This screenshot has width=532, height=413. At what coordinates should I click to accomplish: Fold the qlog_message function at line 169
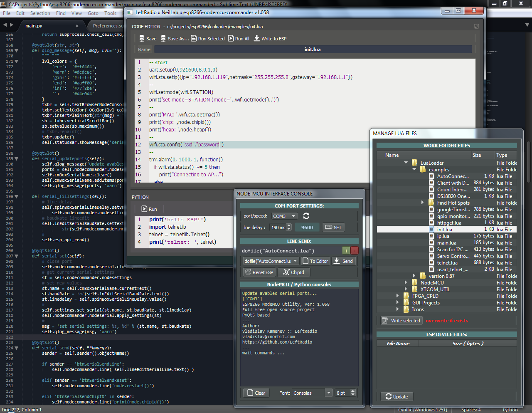(17, 51)
